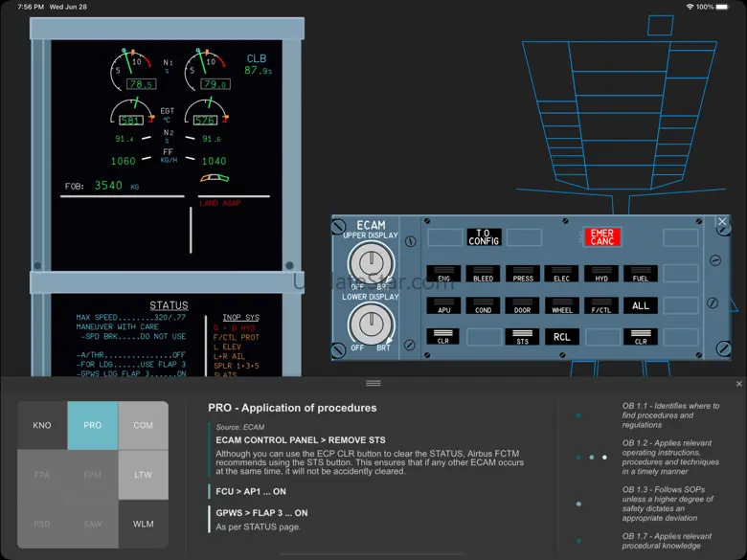Switch to the COM competency tile

(143, 425)
